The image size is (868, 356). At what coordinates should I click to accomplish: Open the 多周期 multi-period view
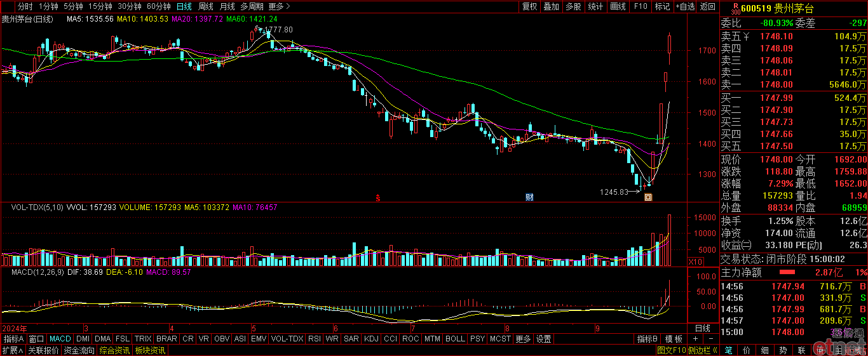252,6
